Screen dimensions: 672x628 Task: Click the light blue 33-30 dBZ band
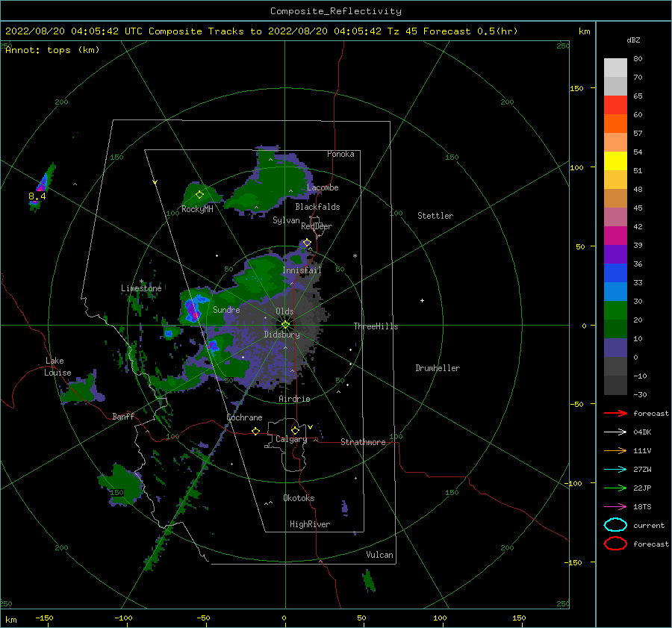tap(615, 291)
